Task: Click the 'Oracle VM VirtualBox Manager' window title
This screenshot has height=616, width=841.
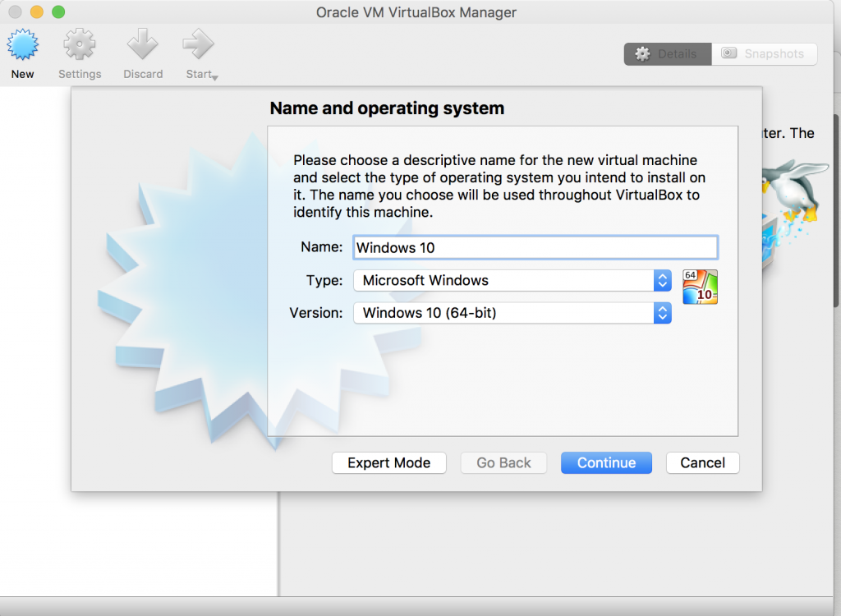Action: pos(416,12)
